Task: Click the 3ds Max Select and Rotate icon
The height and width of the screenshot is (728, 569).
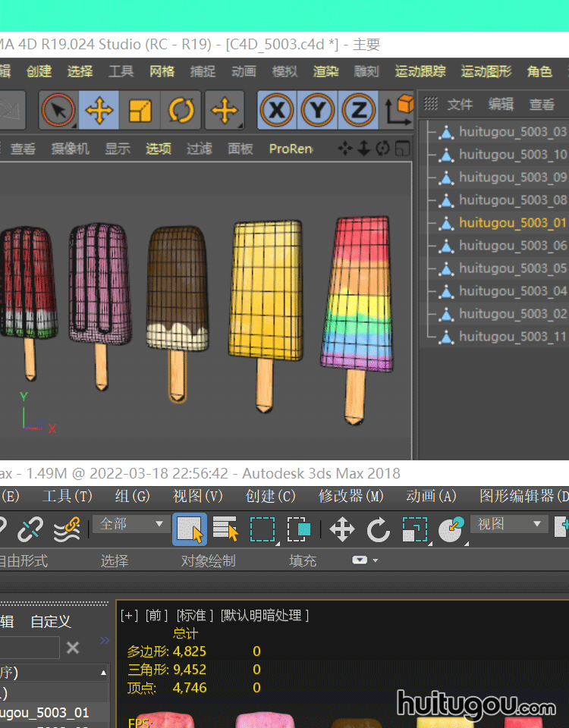Action: 378,529
